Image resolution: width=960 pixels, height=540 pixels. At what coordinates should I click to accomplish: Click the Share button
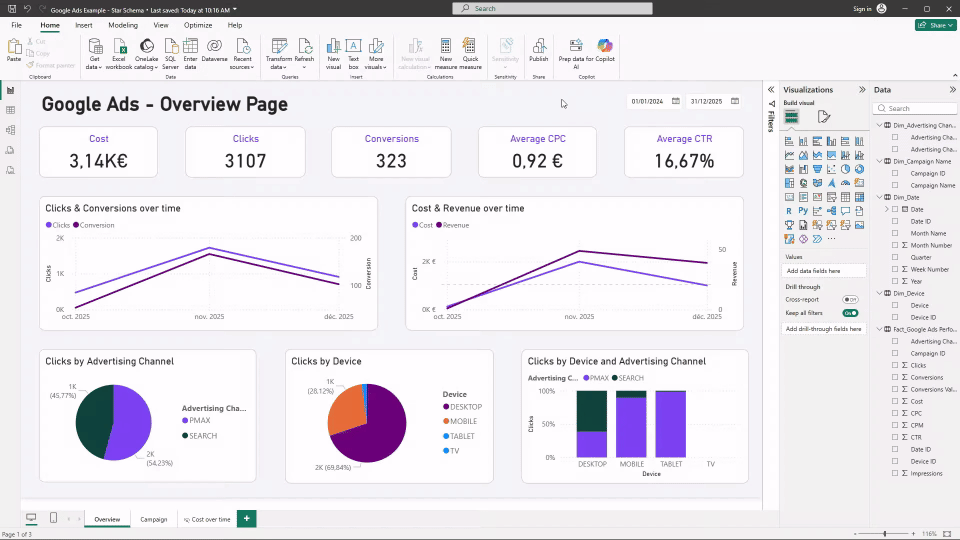pyautogui.click(x=936, y=25)
